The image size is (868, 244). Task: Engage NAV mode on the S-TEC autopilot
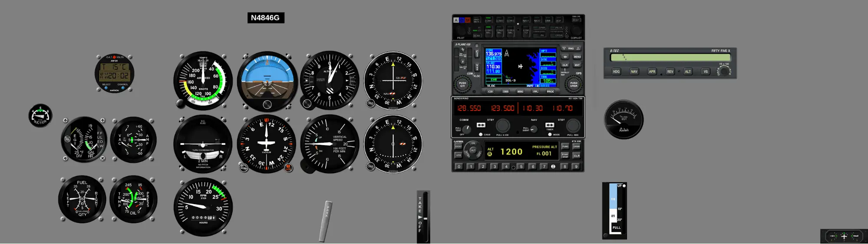pos(634,72)
